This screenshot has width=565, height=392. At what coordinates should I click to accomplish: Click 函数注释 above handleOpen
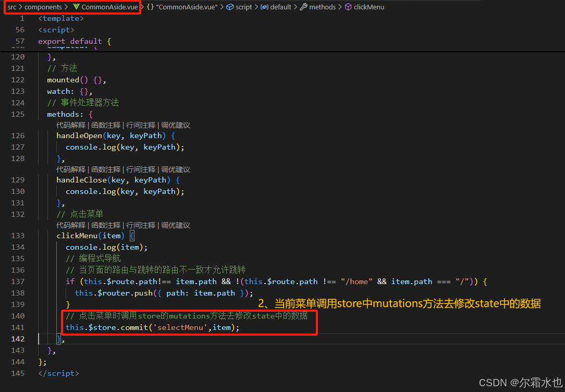pos(106,125)
